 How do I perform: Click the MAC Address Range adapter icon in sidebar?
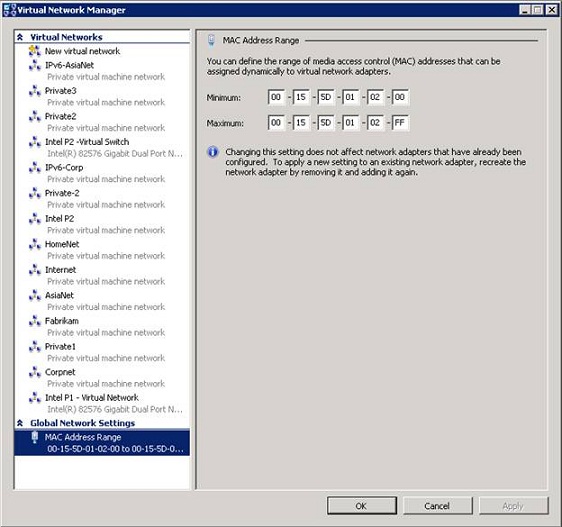click(x=35, y=437)
